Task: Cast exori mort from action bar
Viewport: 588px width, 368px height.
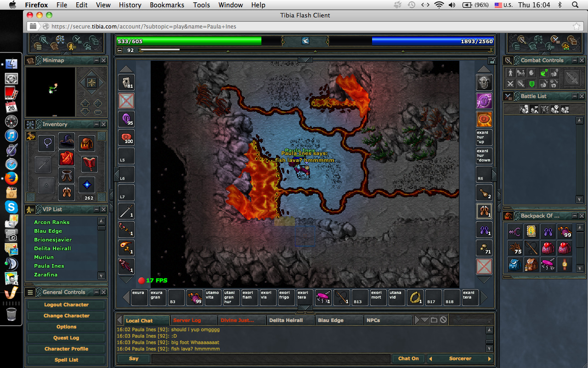Action: pyautogui.click(x=379, y=297)
